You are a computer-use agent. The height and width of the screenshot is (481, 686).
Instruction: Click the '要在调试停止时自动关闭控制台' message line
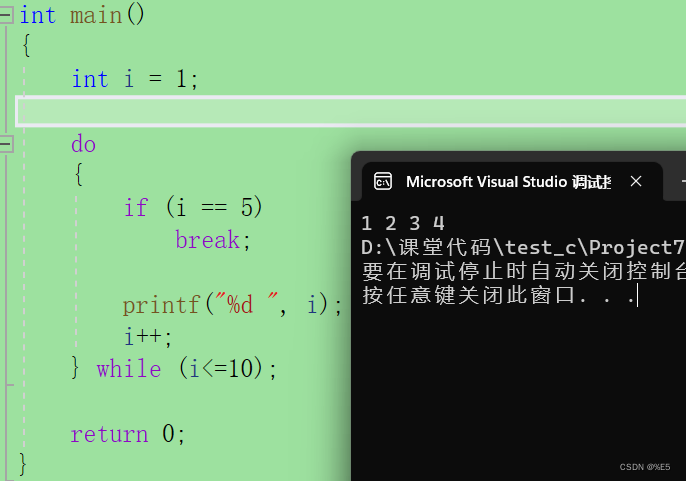coord(524,271)
